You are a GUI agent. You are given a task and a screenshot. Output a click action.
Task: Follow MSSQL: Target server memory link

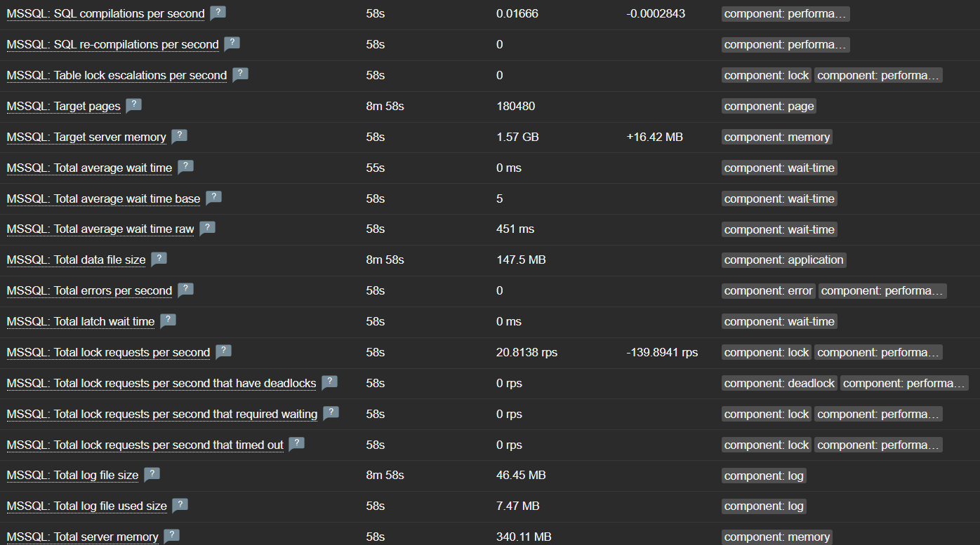[x=86, y=137]
